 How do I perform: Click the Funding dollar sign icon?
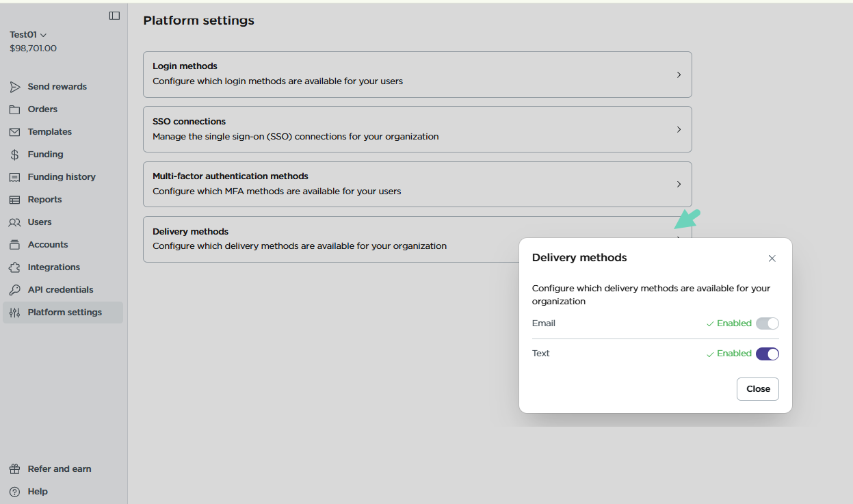coord(14,155)
